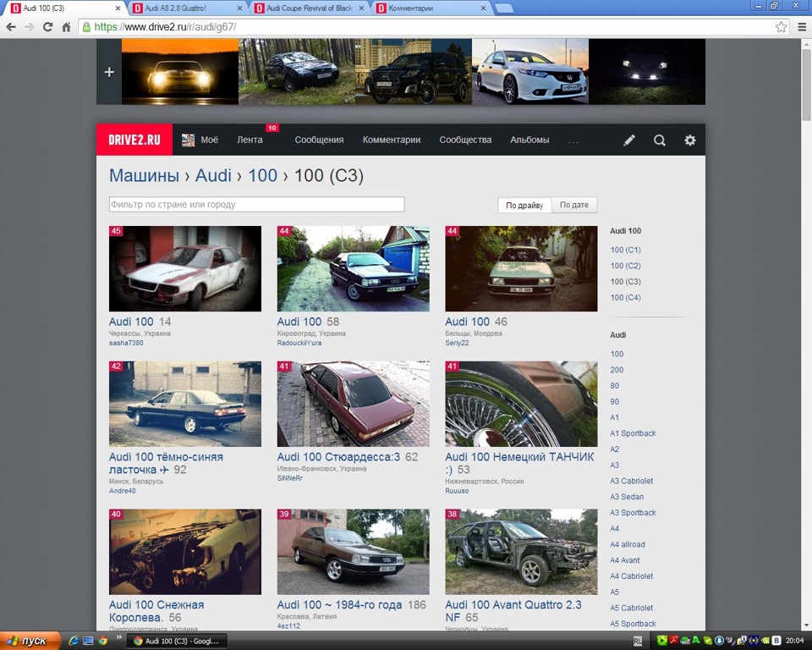Image resolution: width=812 pixels, height=650 pixels.
Task: Open 100 (C4) sidebar link
Action: [625, 298]
